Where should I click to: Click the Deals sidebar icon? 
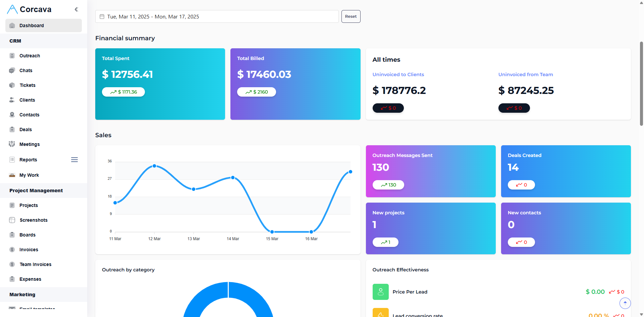[x=12, y=129]
